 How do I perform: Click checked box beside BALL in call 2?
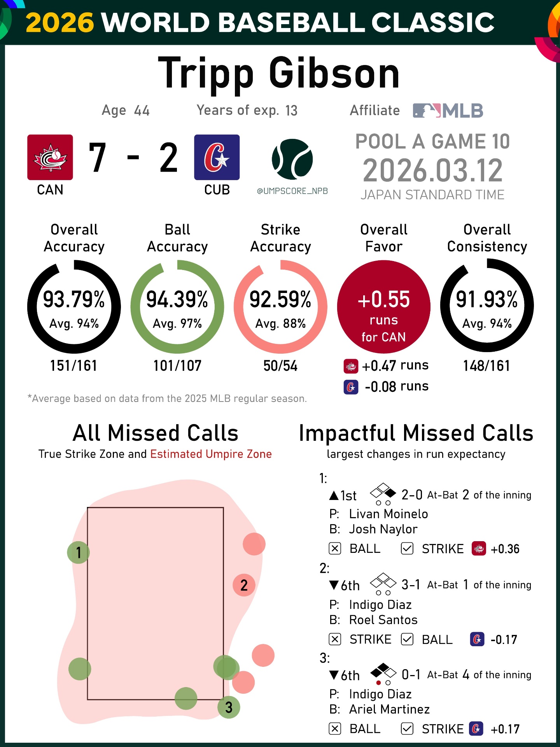coord(407,639)
